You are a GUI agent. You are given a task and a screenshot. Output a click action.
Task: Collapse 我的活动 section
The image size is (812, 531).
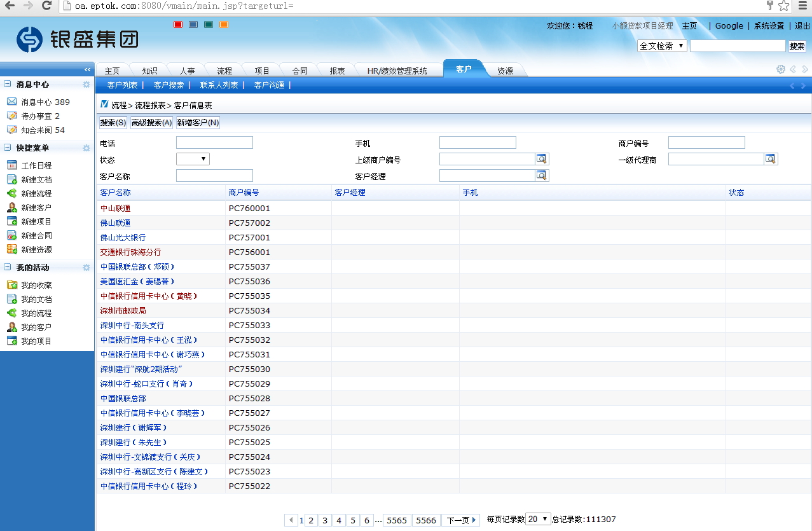(x=8, y=267)
